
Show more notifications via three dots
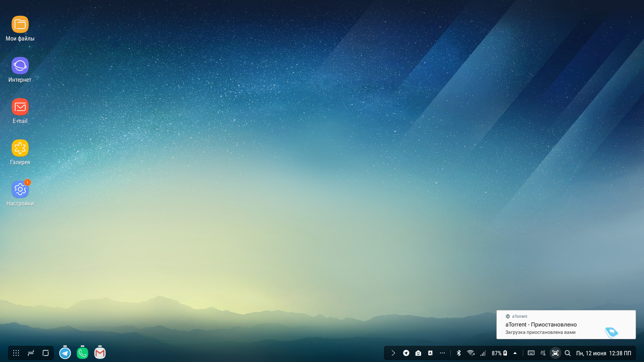pyautogui.click(x=442, y=353)
